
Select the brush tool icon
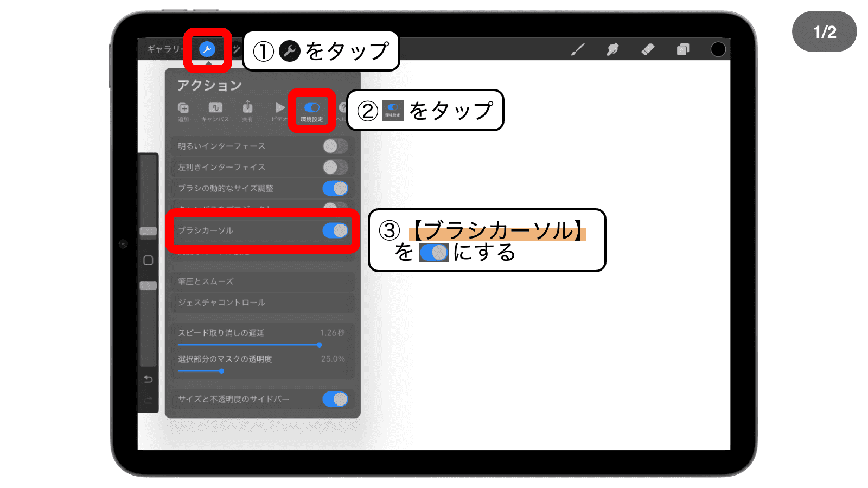(x=578, y=49)
